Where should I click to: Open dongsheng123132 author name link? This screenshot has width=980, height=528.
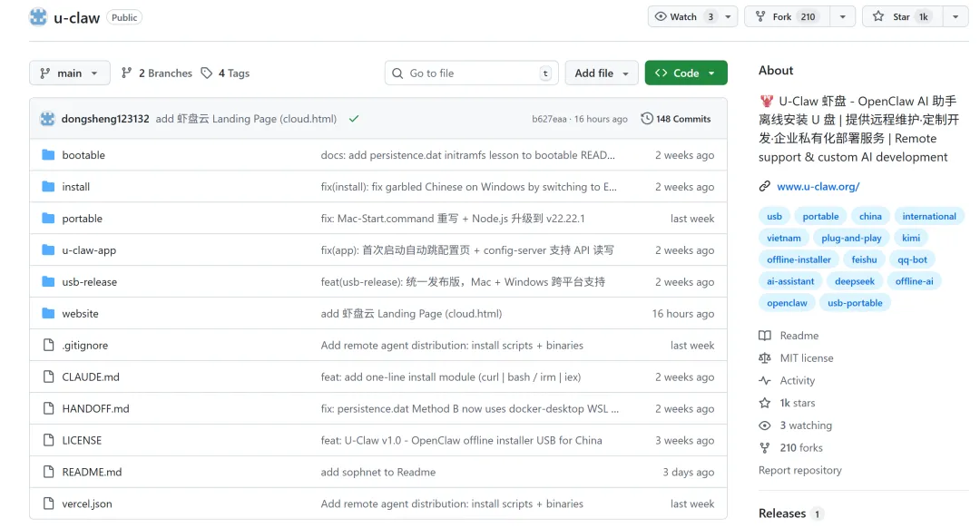[105, 119]
